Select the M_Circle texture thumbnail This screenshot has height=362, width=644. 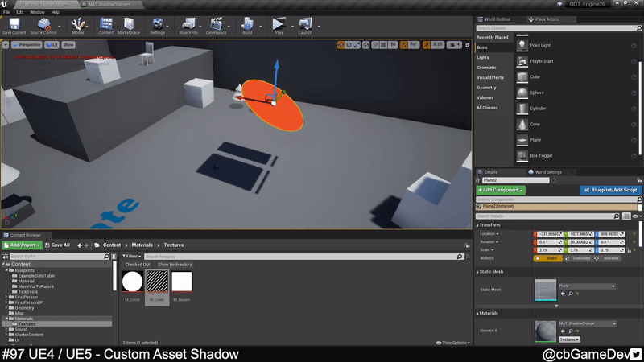click(x=133, y=282)
